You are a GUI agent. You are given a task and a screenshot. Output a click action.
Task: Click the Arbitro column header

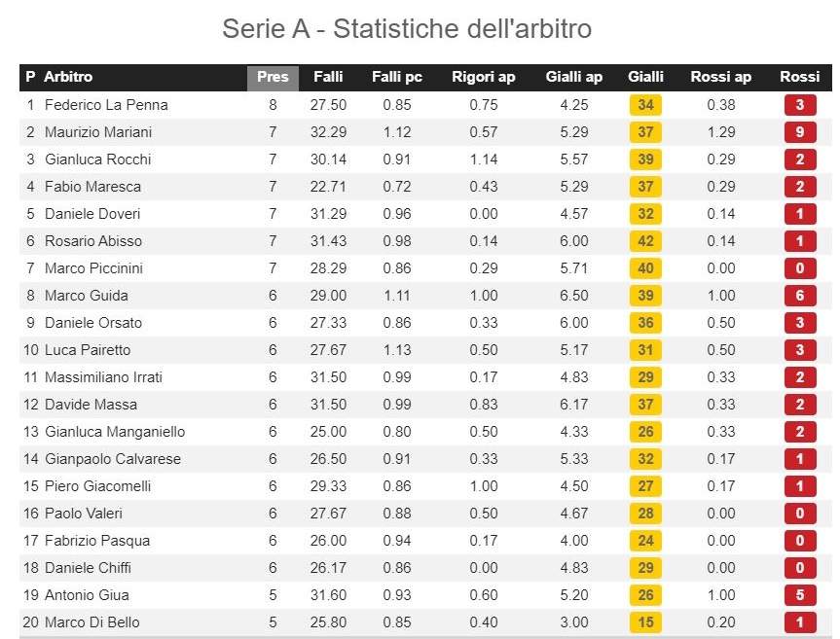click(69, 77)
